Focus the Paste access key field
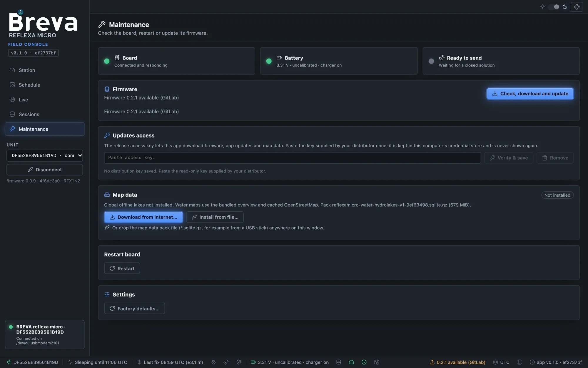This screenshot has width=588, height=368. [x=292, y=158]
